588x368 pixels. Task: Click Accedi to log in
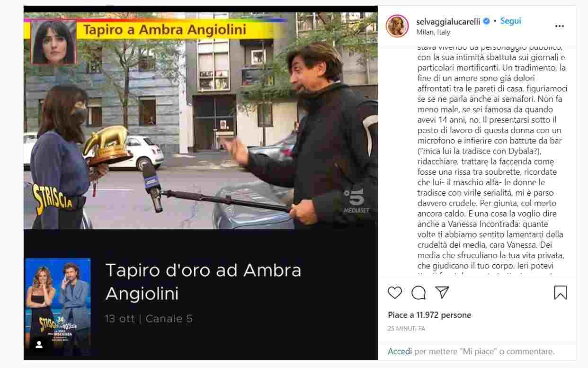point(400,351)
